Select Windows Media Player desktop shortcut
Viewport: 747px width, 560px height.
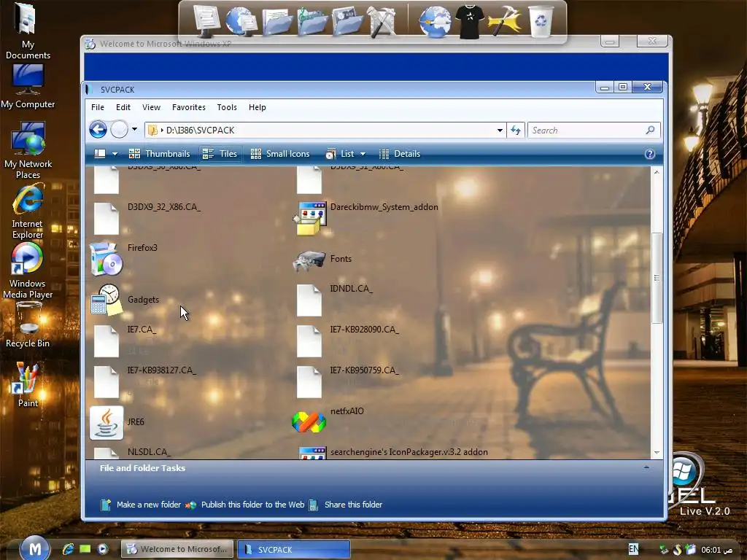coord(28,271)
